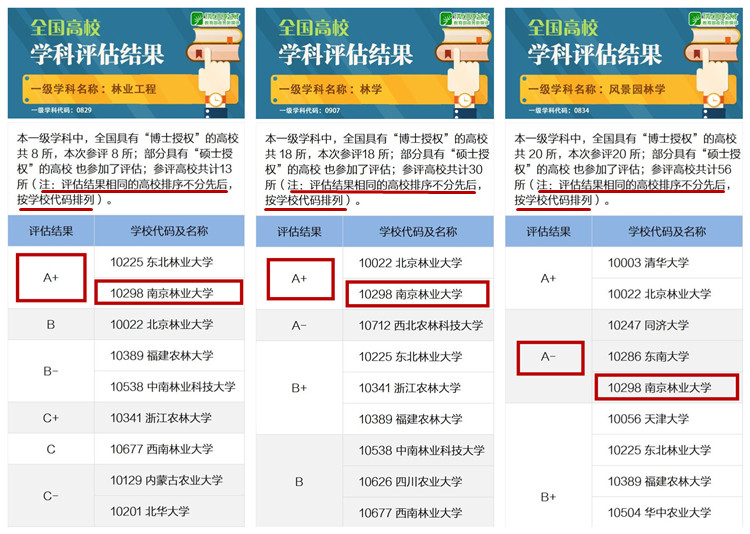This screenshot has width=750, height=534.
Task: Click grade C beside 西南林业大学 in 林业工程
Action: (x=51, y=449)
